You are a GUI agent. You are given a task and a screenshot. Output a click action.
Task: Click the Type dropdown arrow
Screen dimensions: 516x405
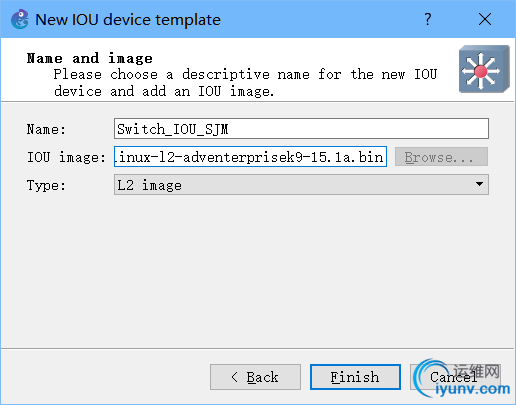point(479,184)
